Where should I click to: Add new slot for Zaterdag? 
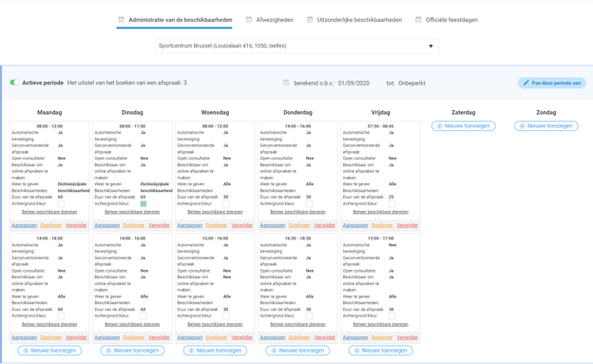point(464,126)
